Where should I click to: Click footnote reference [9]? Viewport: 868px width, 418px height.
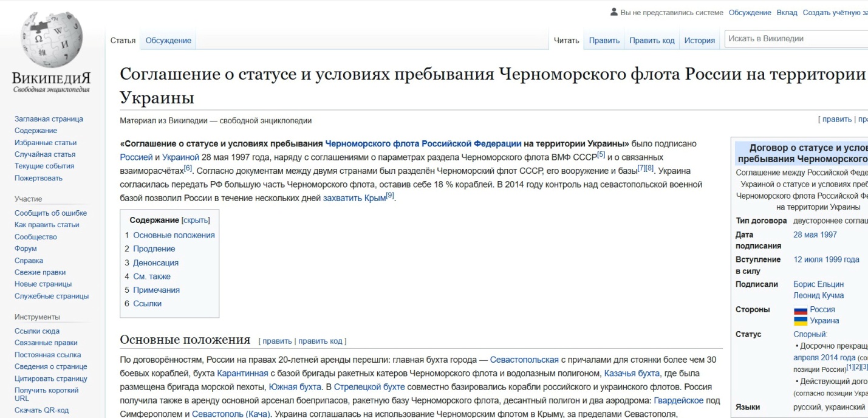tap(390, 195)
